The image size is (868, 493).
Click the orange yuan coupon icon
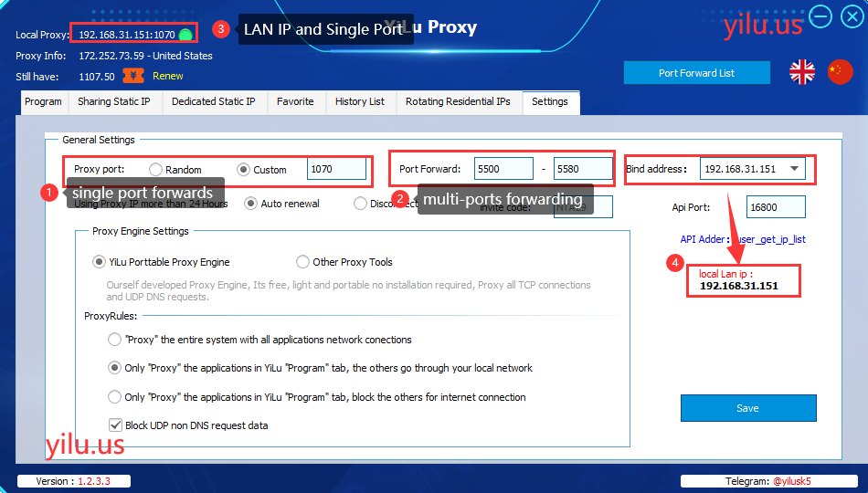(133, 76)
